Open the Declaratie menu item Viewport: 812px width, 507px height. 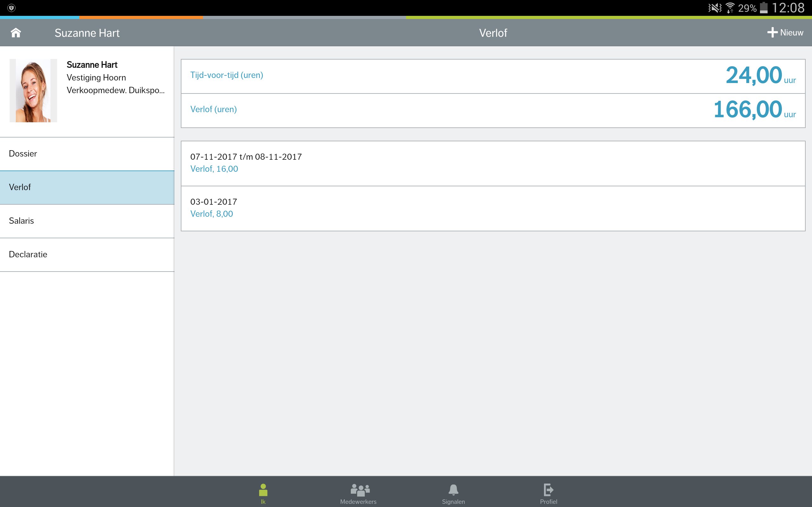coord(87,254)
